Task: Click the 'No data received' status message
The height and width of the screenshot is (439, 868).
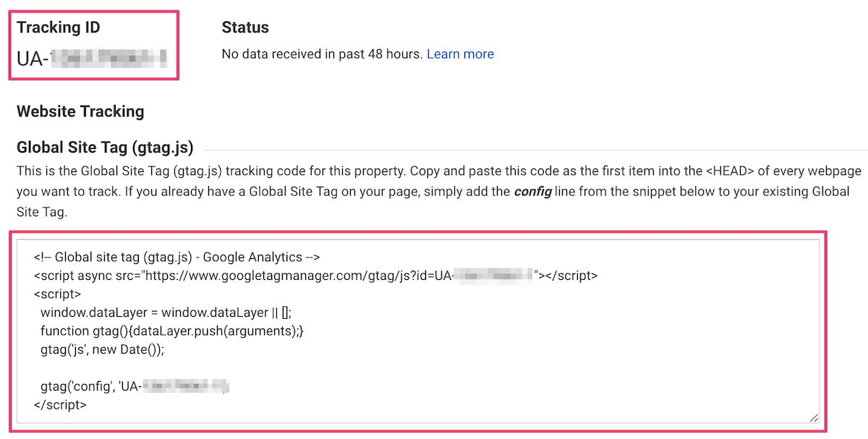Action: pyautogui.click(x=322, y=54)
